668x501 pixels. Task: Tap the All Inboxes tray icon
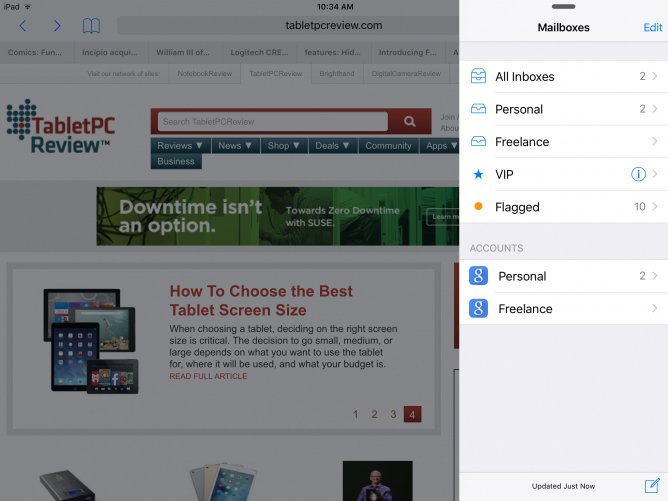(x=478, y=76)
